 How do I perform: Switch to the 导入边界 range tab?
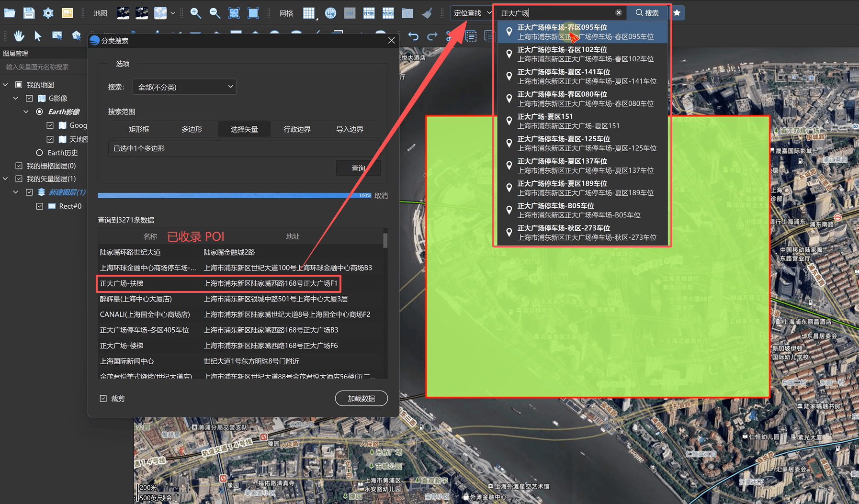click(350, 129)
